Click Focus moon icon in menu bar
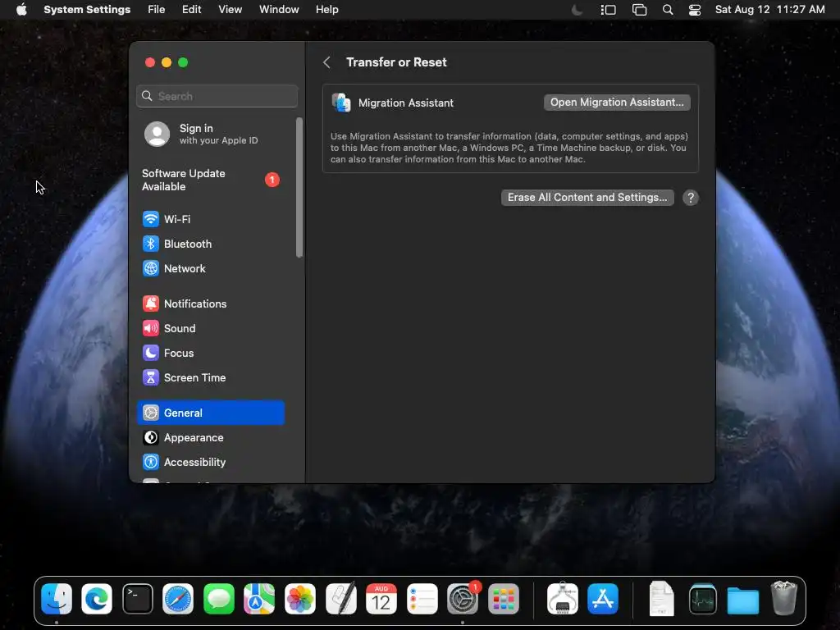This screenshot has width=840, height=630. (577, 10)
